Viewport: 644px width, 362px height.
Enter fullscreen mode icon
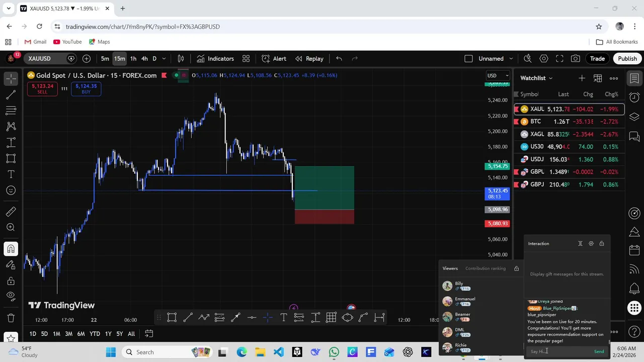click(559, 59)
